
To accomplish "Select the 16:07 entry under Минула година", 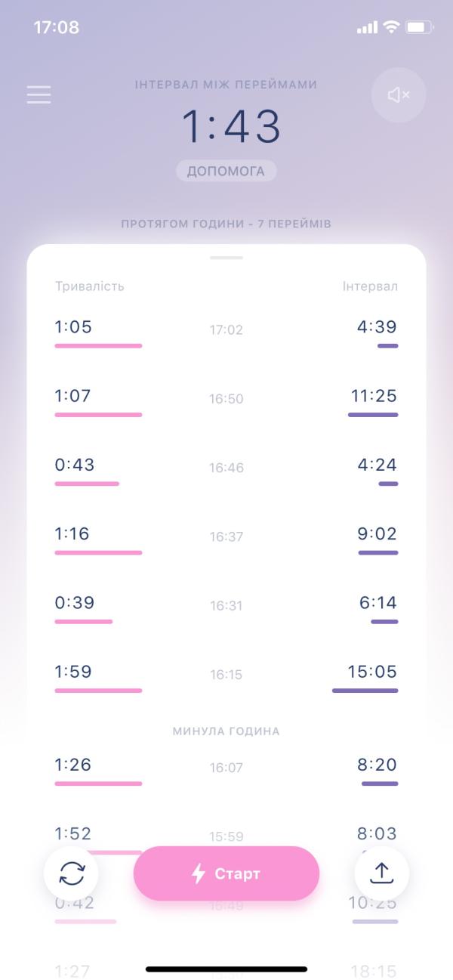I will point(226,770).
